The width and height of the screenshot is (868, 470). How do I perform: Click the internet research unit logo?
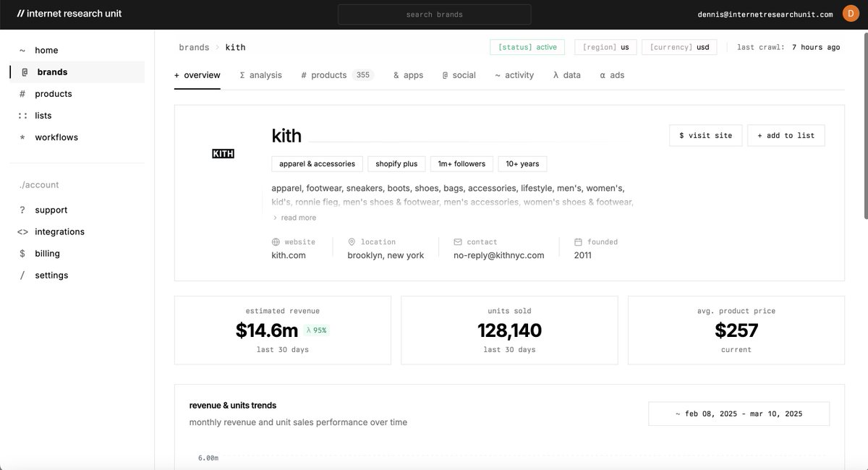point(69,14)
